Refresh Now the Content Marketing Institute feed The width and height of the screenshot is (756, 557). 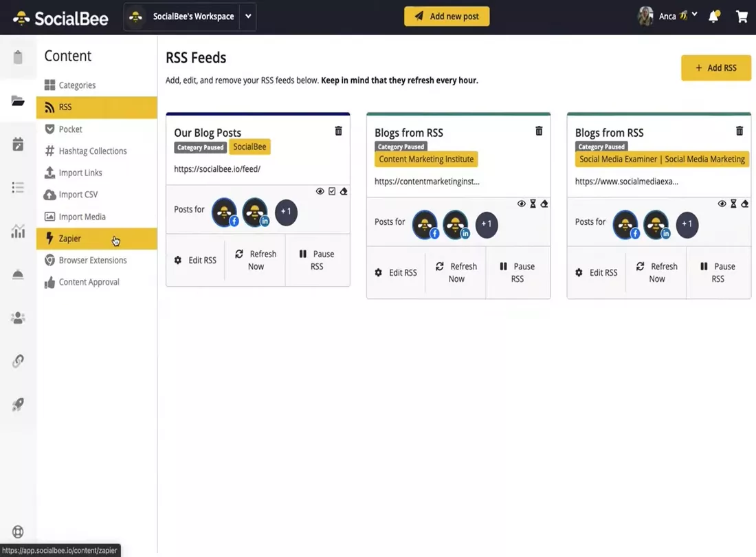point(456,272)
